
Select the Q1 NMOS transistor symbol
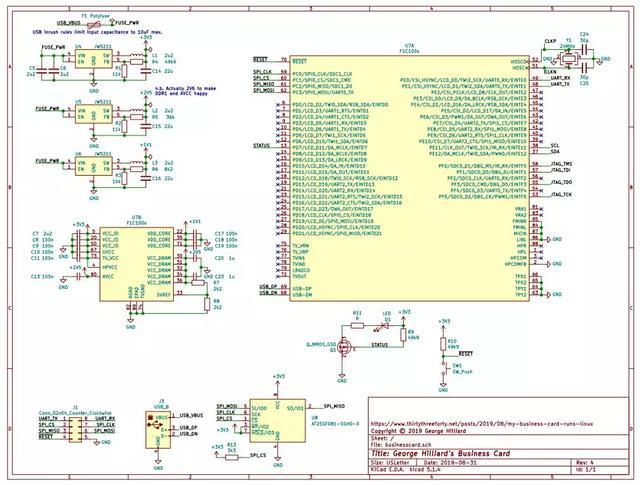click(344, 347)
